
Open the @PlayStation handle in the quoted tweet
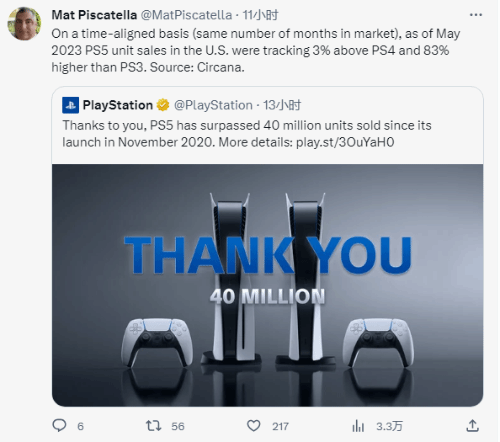(x=213, y=105)
